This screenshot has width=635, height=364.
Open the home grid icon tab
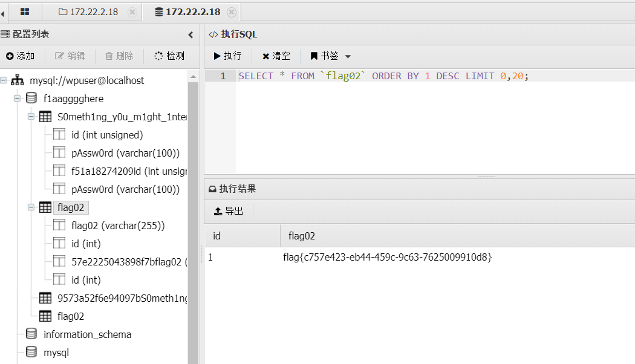pyautogui.click(x=25, y=11)
